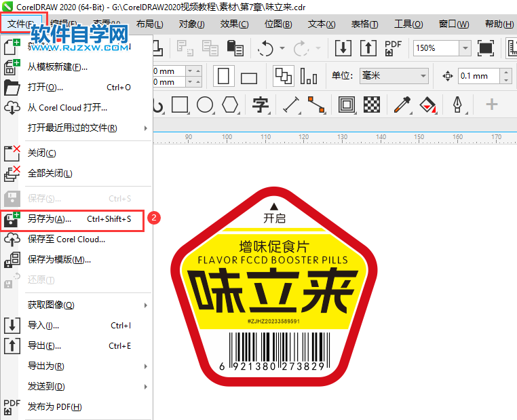Click the Publish to PDF toolbar icon
Viewport: 517px width, 420px height.
click(x=393, y=48)
